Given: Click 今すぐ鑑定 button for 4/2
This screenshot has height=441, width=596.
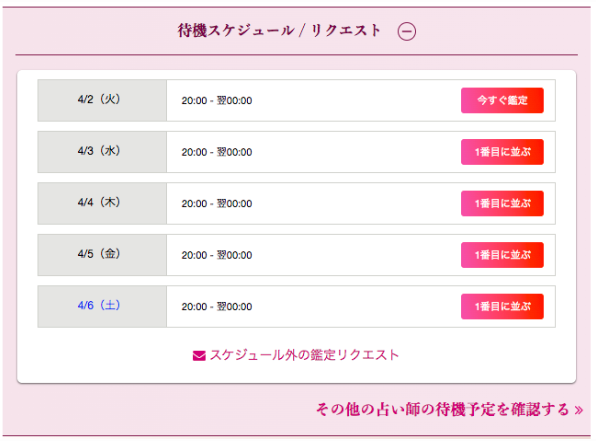Looking at the screenshot, I should coord(502,100).
